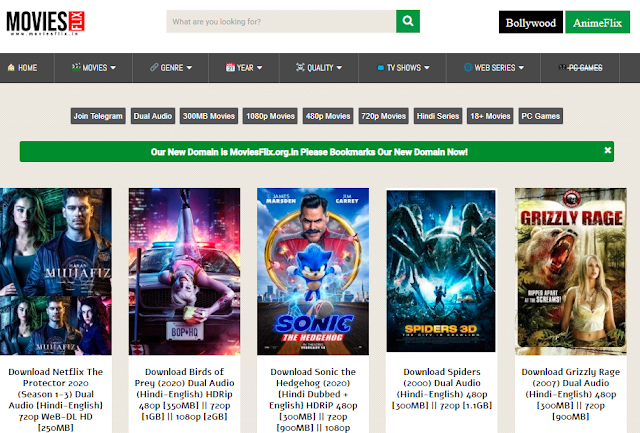Open the Web Series menu label
640x433 pixels.
coord(495,68)
